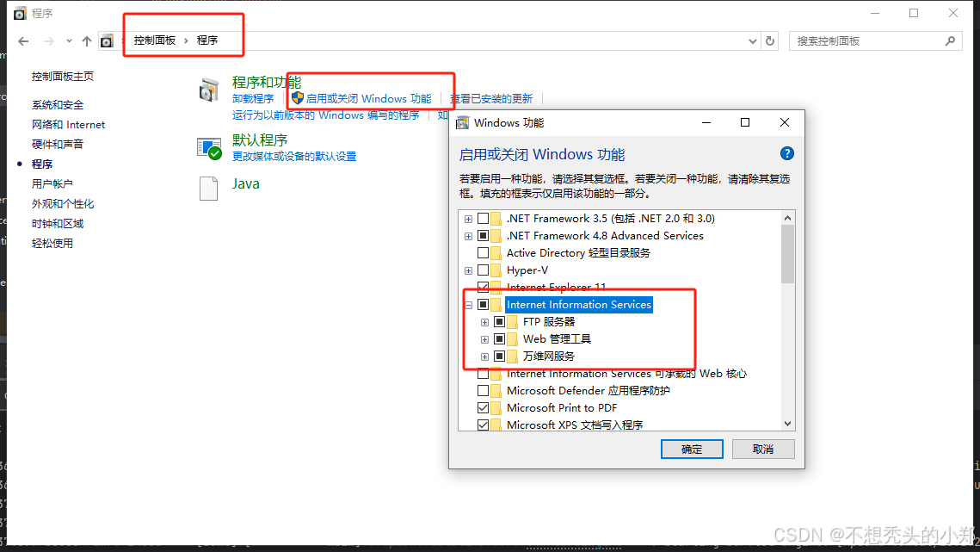Image resolution: width=980 pixels, height=552 pixels.
Task: Open the 启用或关闭 Windows 功能 link
Action: (369, 98)
